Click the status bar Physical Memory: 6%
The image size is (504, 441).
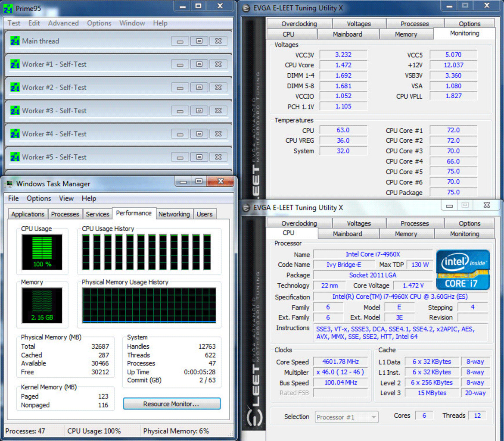pyautogui.click(x=176, y=431)
